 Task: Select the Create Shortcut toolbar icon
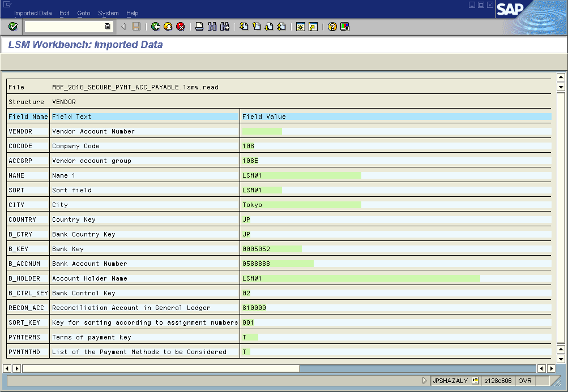point(312,26)
